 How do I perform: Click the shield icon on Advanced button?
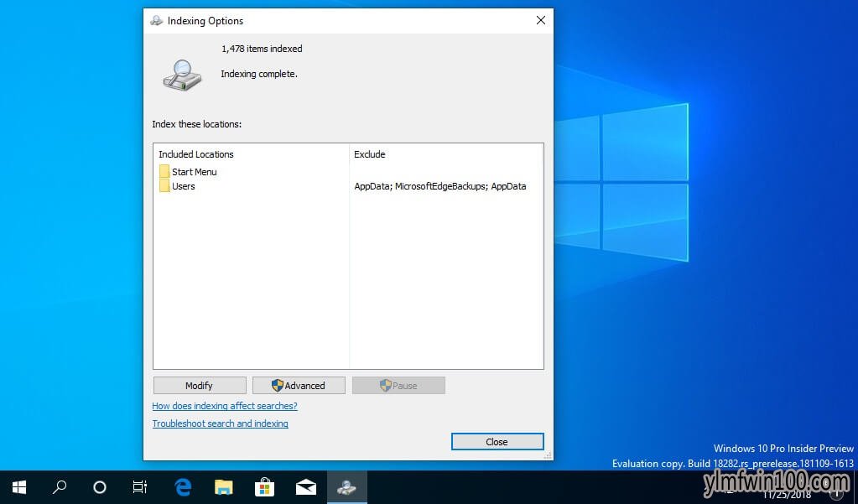(278, 385)
